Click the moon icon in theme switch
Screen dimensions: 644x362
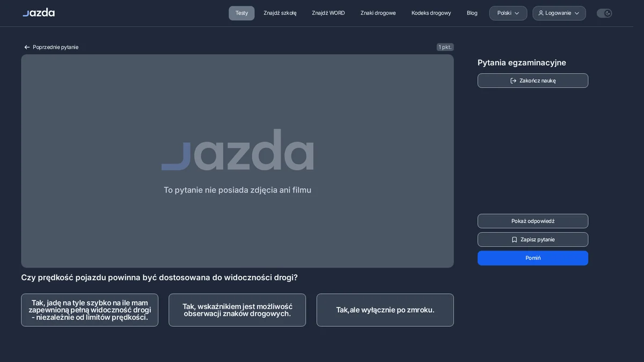coord(608,13)
